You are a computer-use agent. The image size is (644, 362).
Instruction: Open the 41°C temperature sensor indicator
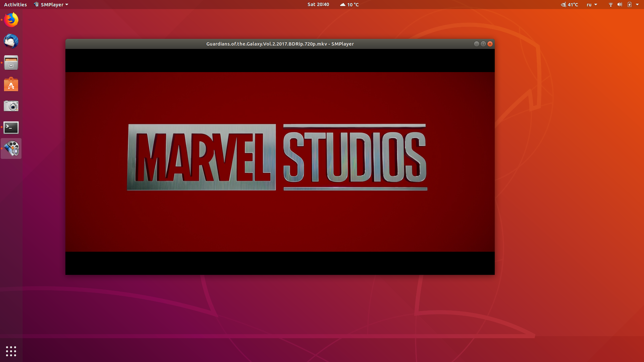(x=570, y=4)
